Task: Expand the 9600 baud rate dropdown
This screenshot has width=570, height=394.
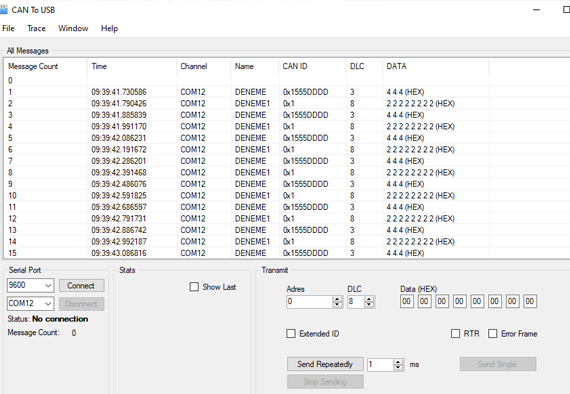Action: (x=48, y=286)
